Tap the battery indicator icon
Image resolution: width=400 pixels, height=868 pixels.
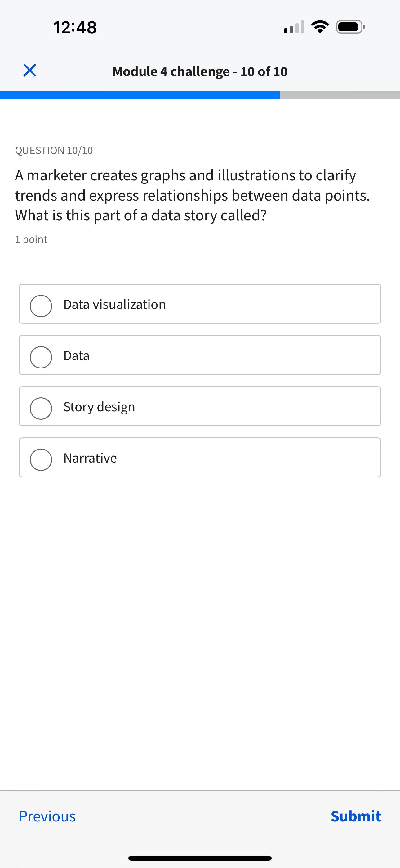349,28
